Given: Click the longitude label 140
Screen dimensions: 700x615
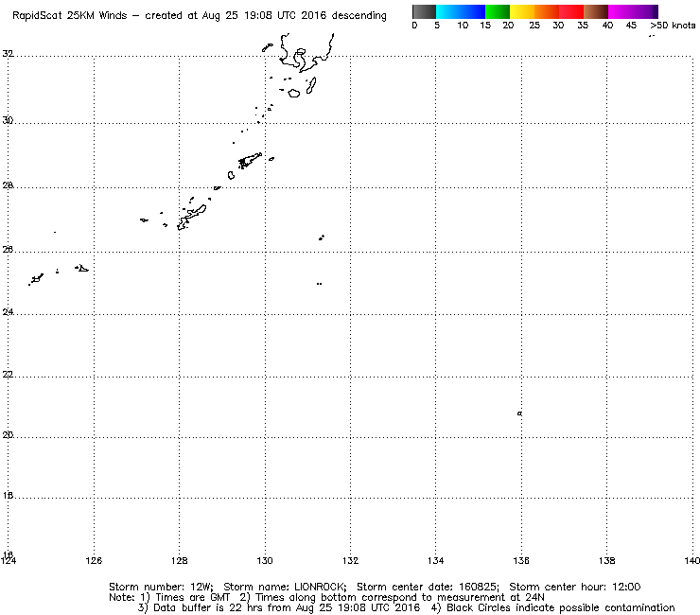Looking at the screenshot, I should tap(692, 560).
